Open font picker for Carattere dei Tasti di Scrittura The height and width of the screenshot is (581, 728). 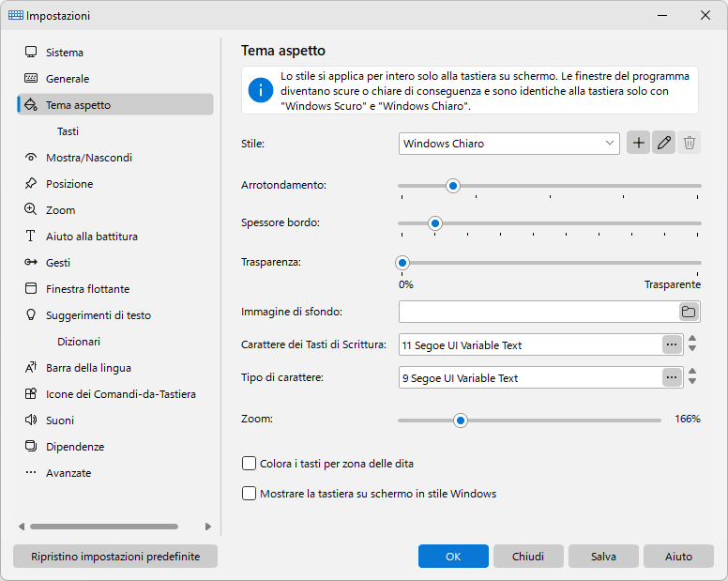[x=672, y=344]
